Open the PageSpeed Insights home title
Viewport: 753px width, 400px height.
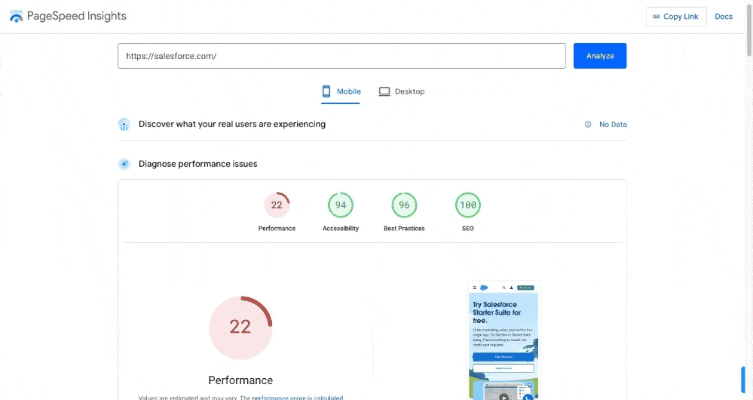(x=76, y=16)
